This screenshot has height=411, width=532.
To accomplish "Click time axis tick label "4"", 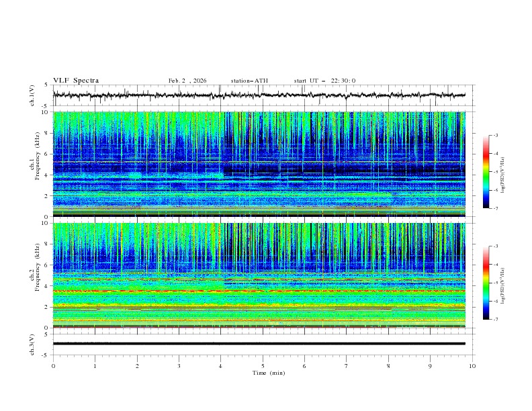I will (221, 366).
